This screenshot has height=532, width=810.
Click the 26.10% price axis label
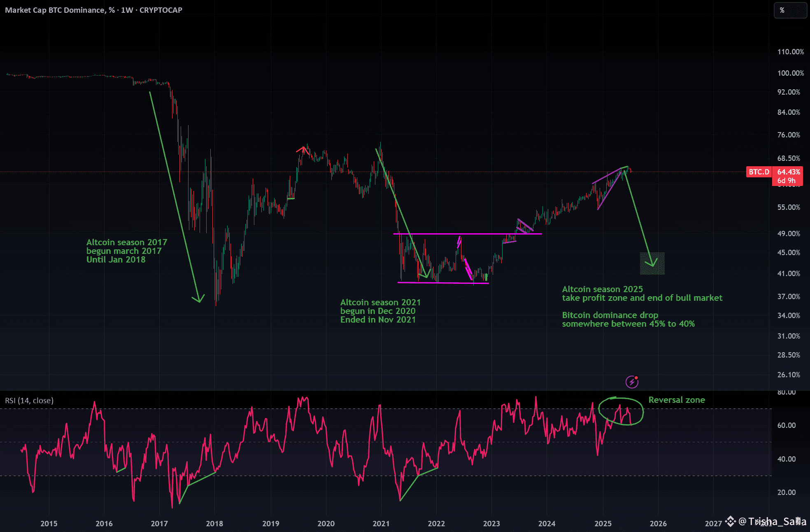(789, 375)
